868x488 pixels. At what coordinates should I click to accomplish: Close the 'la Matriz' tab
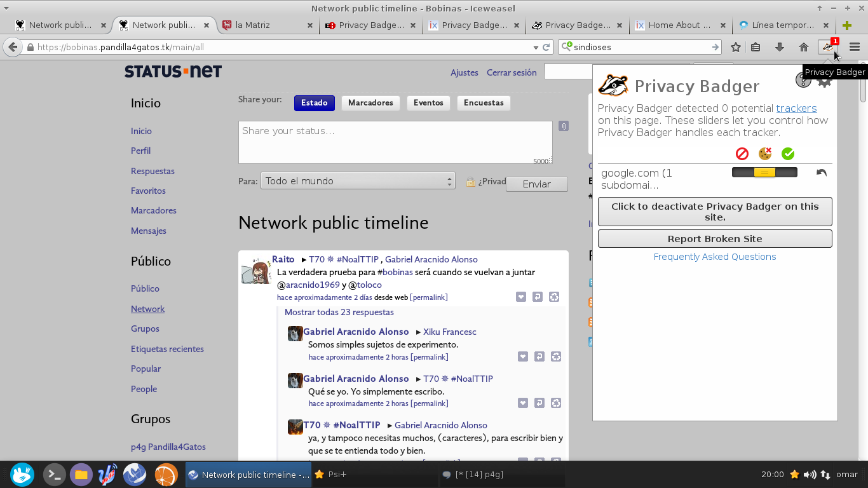(310, 25)
